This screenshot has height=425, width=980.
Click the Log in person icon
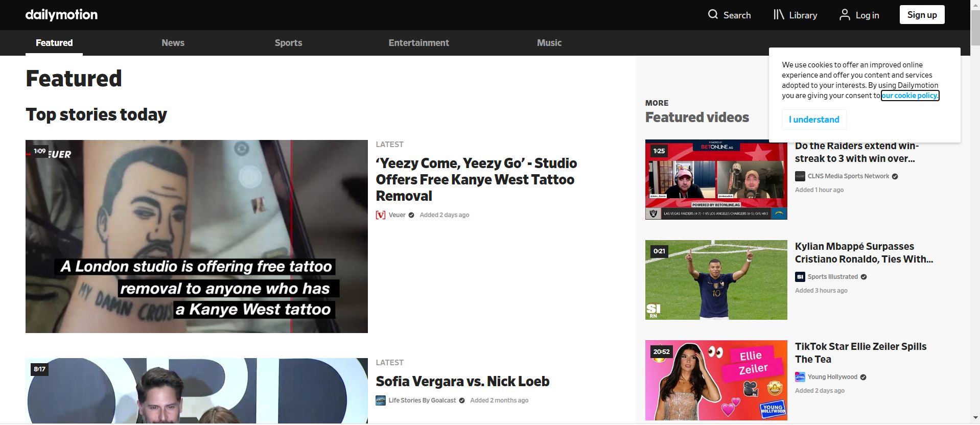[x=845, y=15]
